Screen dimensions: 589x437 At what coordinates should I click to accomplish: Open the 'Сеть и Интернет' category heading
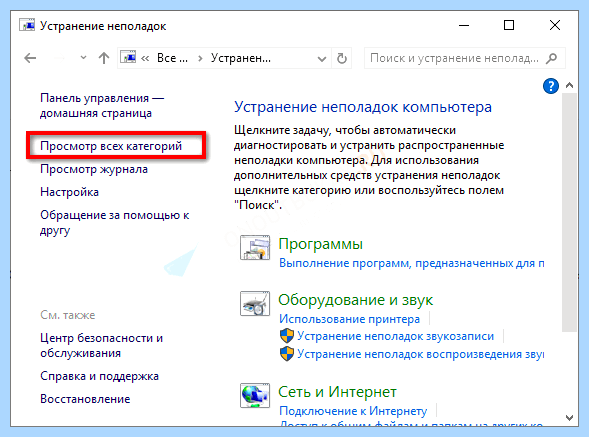click(x=337, y=392)
